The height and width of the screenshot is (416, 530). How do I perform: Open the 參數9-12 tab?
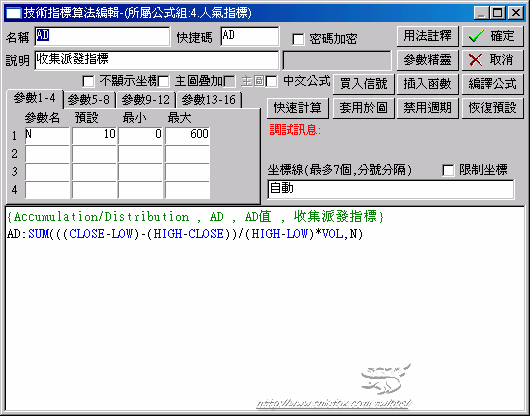coord(146,100)
